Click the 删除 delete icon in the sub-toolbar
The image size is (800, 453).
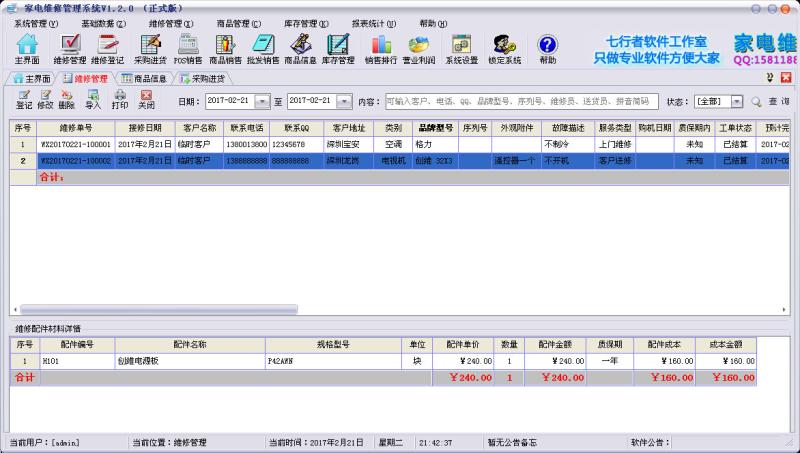click(x=67, y=99)
